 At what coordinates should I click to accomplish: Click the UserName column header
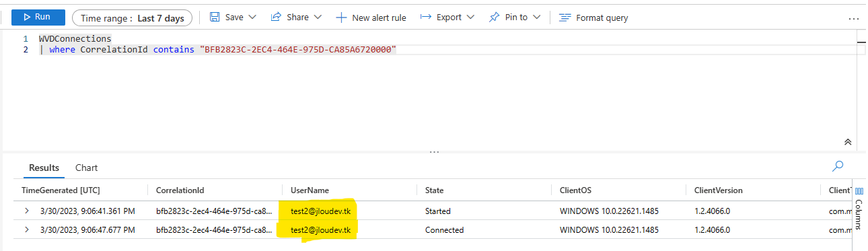tap(310, 190)
